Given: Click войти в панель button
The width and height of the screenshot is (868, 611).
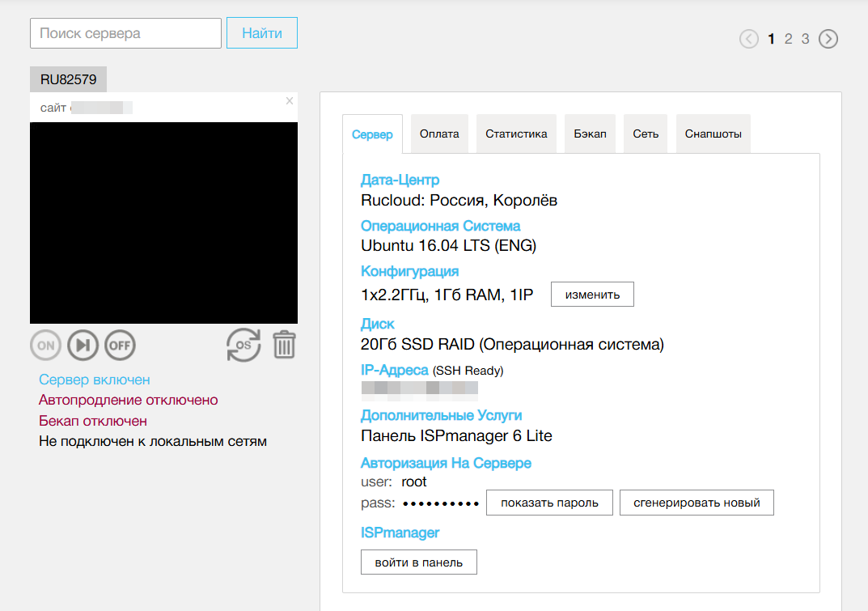Looking at the screenshot, I should point(418,562).
